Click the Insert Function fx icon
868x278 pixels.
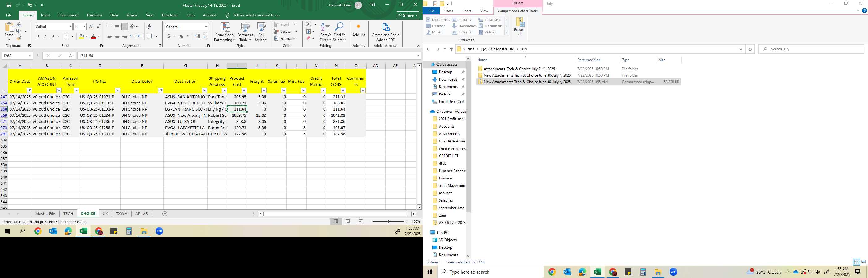[71, 56]
